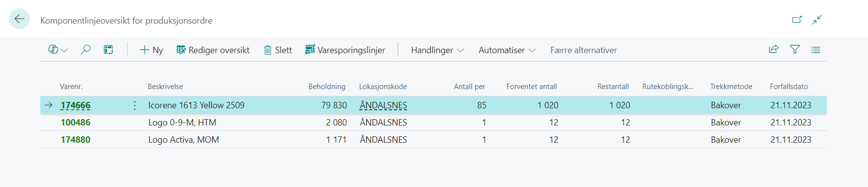The image size is (868, 187).
Task: Share this page via the share icon
Action: (x=773, y=49)
